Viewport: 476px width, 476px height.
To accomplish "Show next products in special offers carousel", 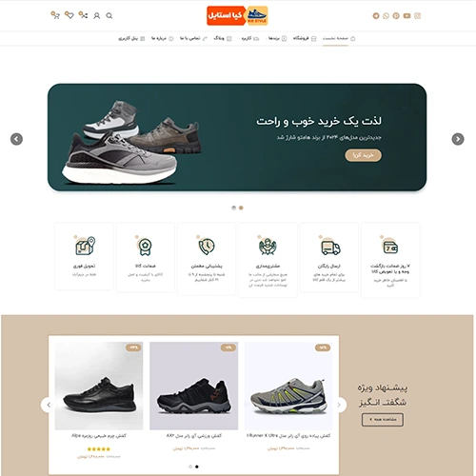I will pos(339,405).
